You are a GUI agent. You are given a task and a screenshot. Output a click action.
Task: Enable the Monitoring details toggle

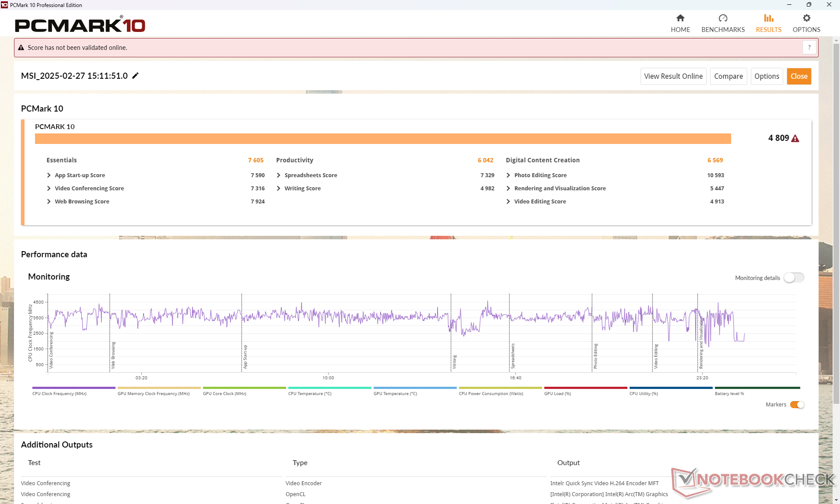[x=794, y=278]
